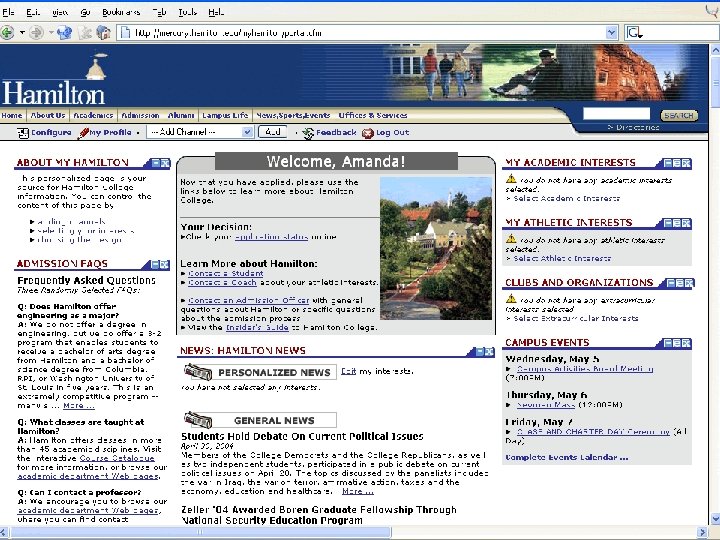Click the Configure icon in portal toolbar
The height and width of the screenshot is (540, 720).
pyautogui.click(x=23, y=133)
